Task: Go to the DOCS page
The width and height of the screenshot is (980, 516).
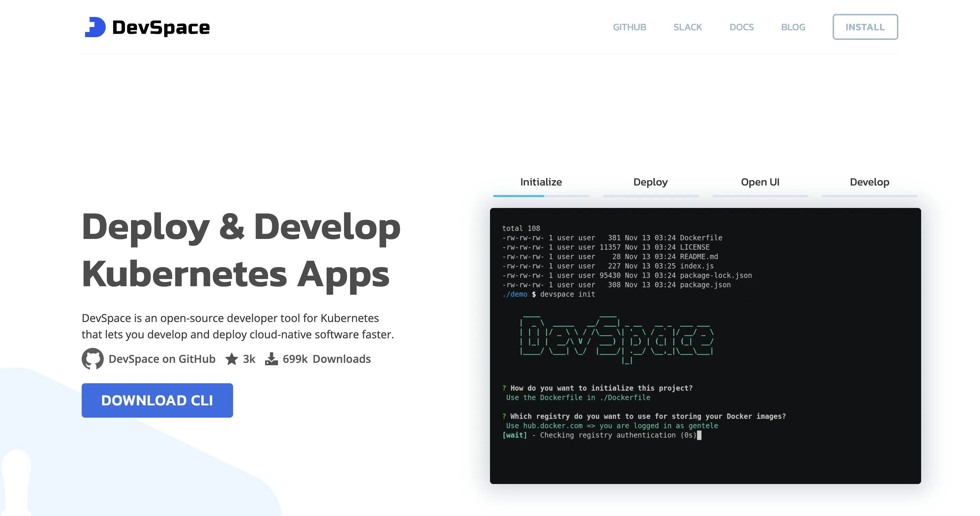Action: point(741,27)
